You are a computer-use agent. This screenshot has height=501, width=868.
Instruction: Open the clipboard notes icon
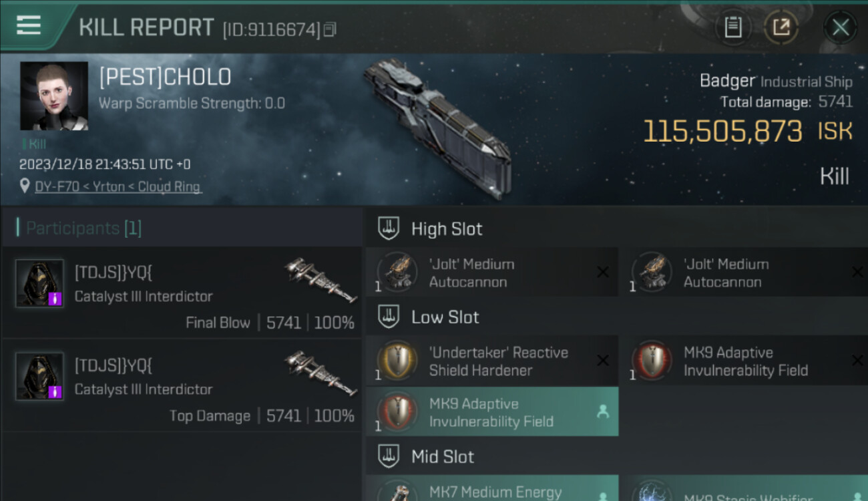(x=733, y=27)
